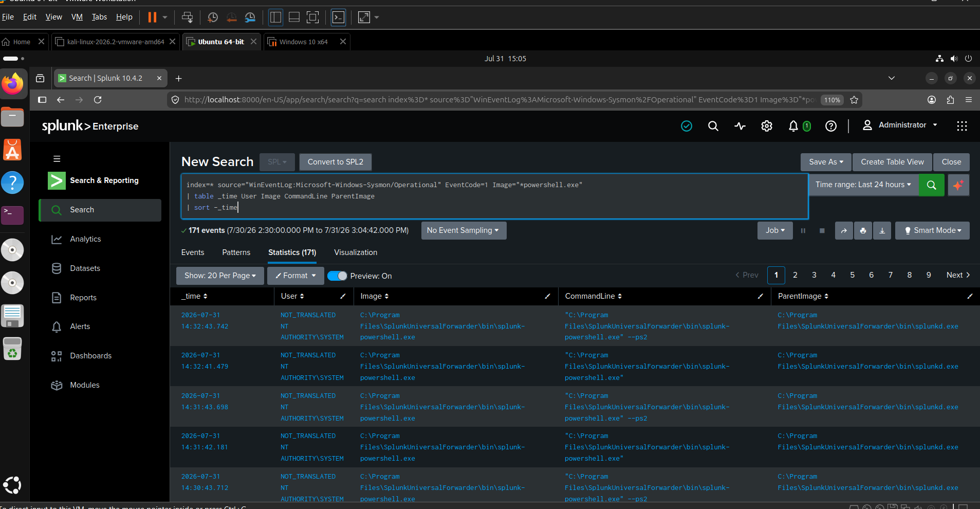Open Files from the Ubuntu dock
The width and height of the screenshot is (980, 509).
[13, 117]
